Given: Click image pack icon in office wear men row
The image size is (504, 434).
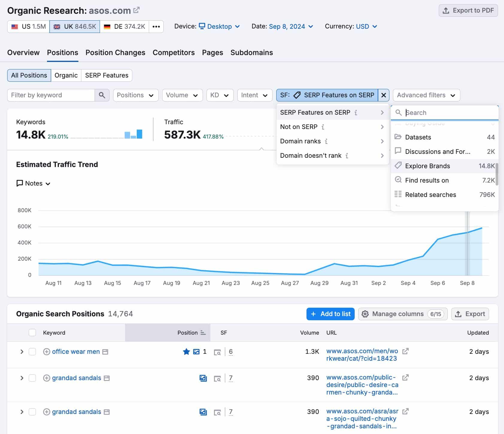Looking at the screenshot, I should pyautogui.click(x=196, y=352).
